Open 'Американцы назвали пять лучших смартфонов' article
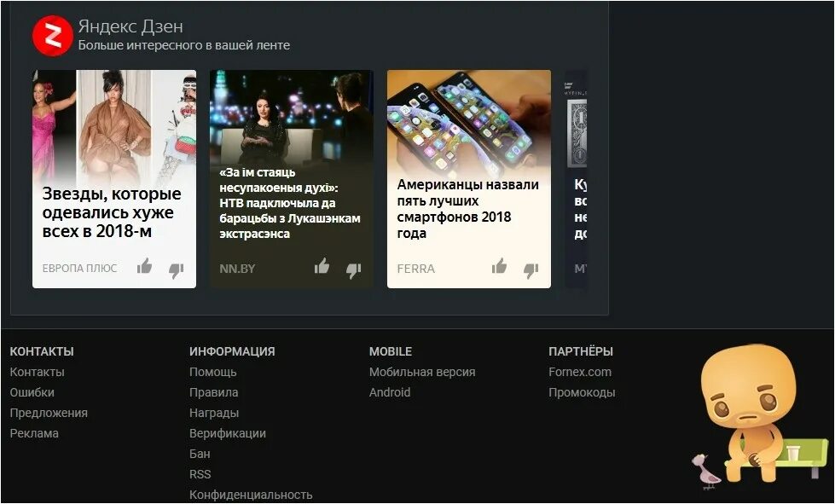 point(467,209)
